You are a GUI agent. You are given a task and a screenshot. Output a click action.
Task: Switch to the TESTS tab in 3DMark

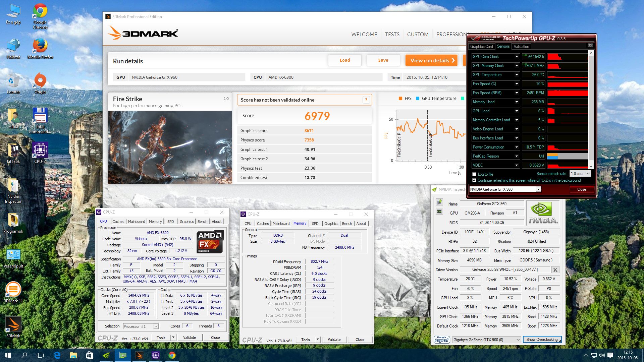392,34
